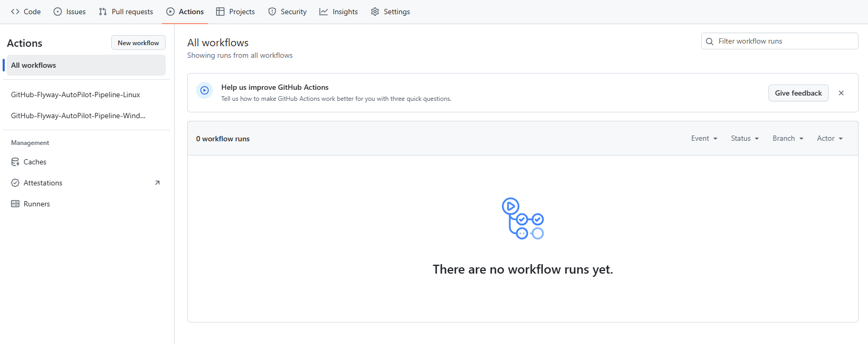Click the Pull requests branch icon

click(103, 12)
